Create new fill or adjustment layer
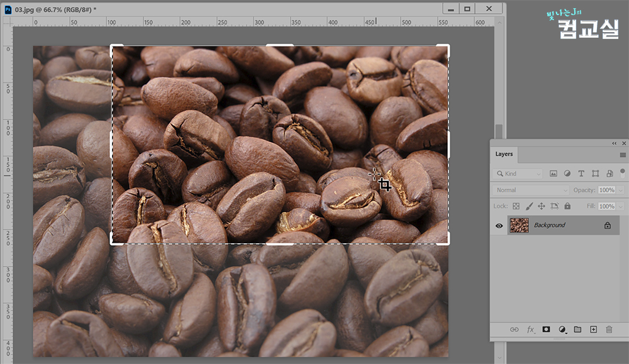629x364 pixels. [x=562, y=329]
